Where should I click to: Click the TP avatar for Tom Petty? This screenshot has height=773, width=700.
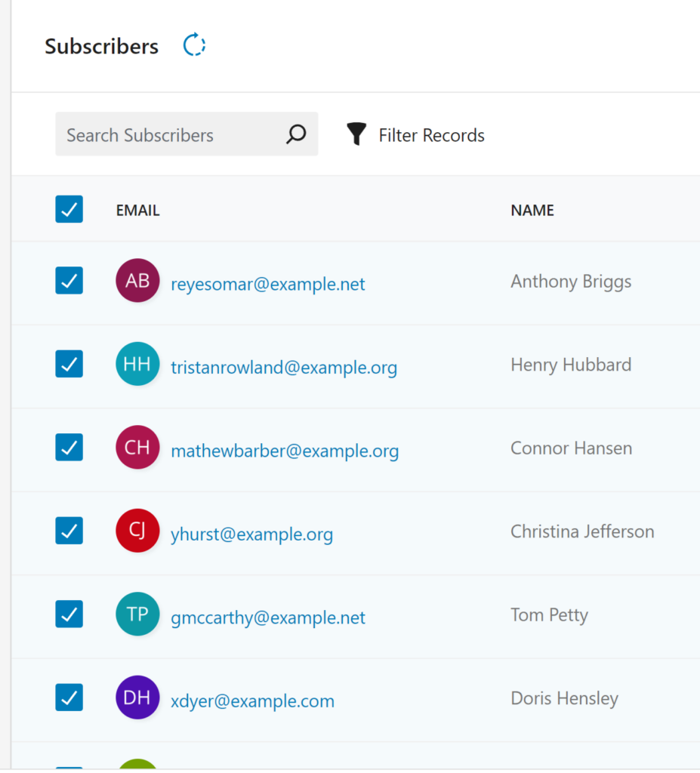[137, 614]
